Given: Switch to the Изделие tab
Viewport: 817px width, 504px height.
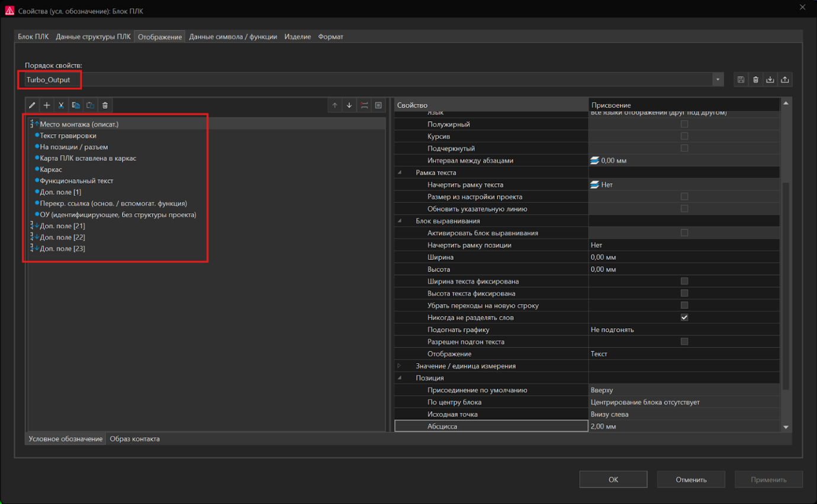Looking at the screenshot, I should point(297,36).
